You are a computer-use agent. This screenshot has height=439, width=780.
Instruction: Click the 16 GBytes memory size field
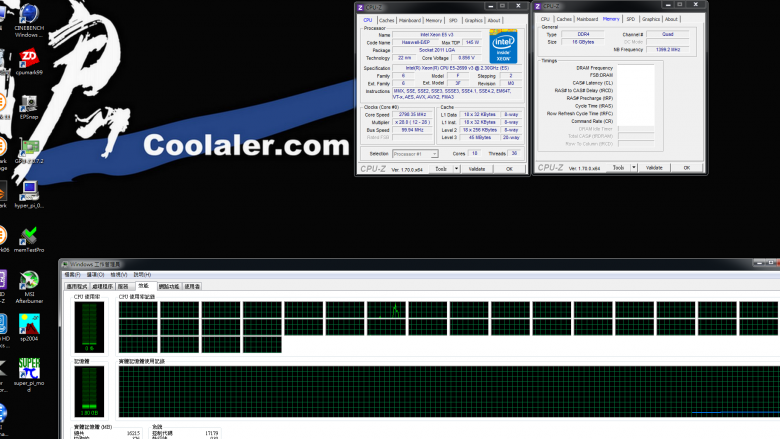click(x=583, y=42)
